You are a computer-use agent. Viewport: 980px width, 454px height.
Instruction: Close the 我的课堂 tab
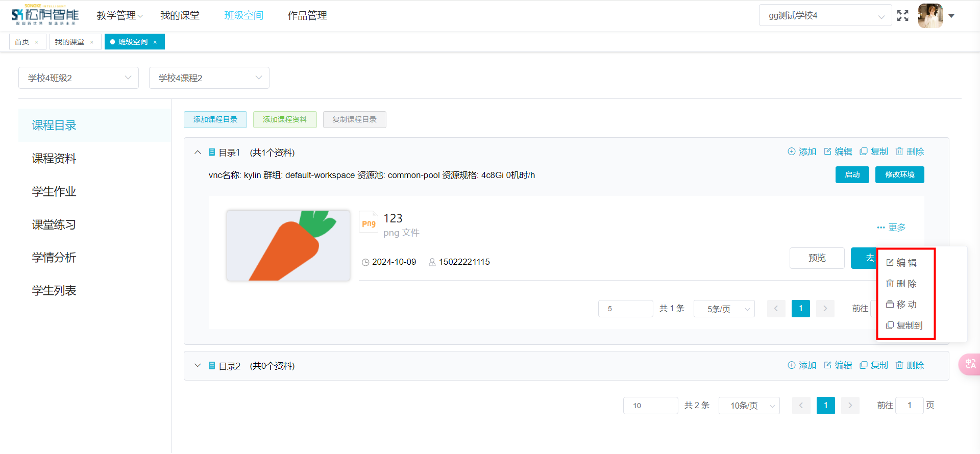click(x=92, y=42)
